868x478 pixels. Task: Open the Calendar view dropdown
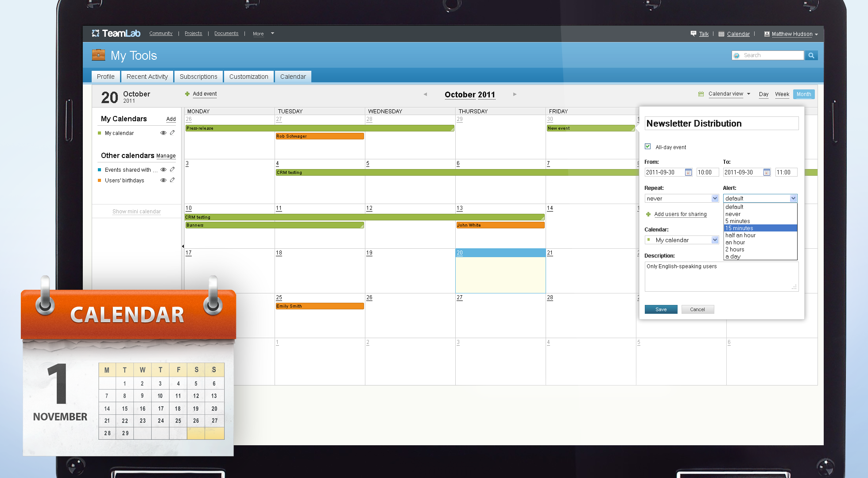pyautogui.click(x=729, y=94)
